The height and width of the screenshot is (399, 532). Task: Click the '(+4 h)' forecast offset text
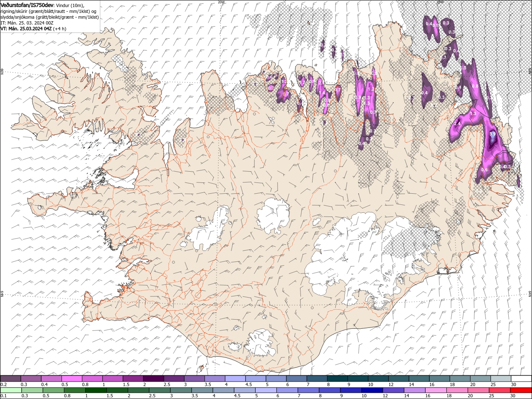click(x=60, y=29)
